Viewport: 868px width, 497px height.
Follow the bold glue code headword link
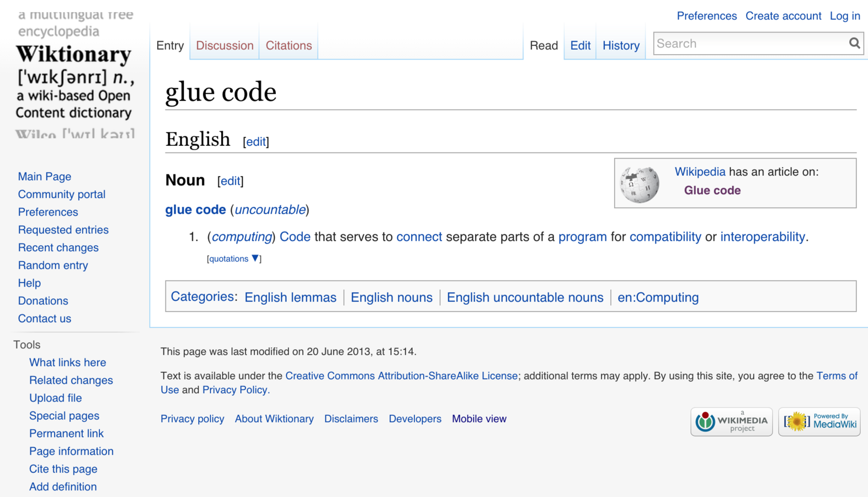click(x=195, y=210)
